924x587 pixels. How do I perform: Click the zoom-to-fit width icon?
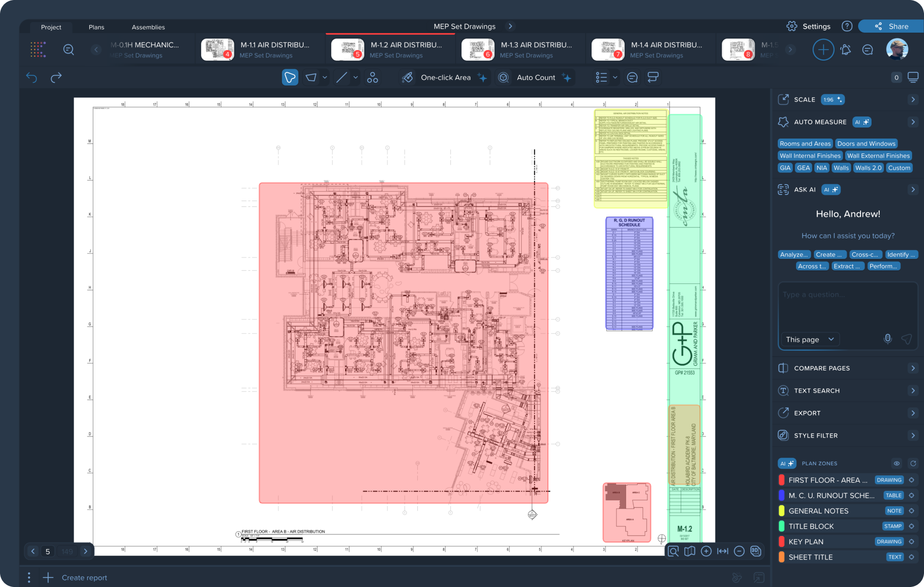coord(722,551)
